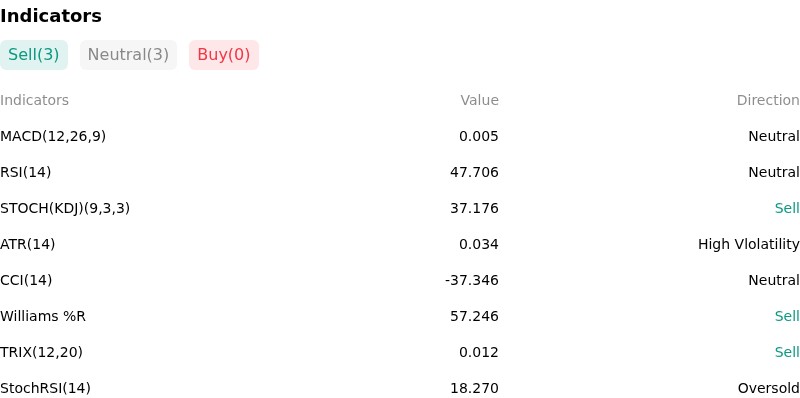This screenshot has height=398, width=800.
Task: Select the StochRSI(14) indicator name
Action: coord(45,388)
